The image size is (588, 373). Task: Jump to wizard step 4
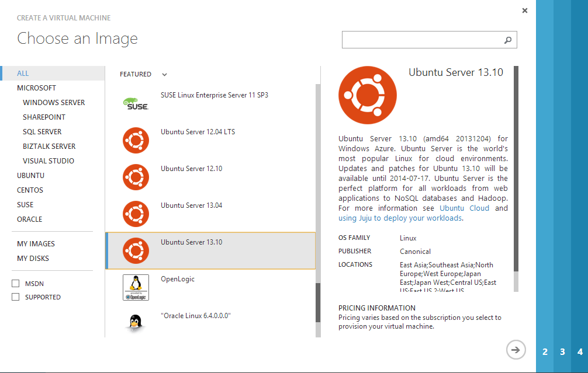coord(580,351)
